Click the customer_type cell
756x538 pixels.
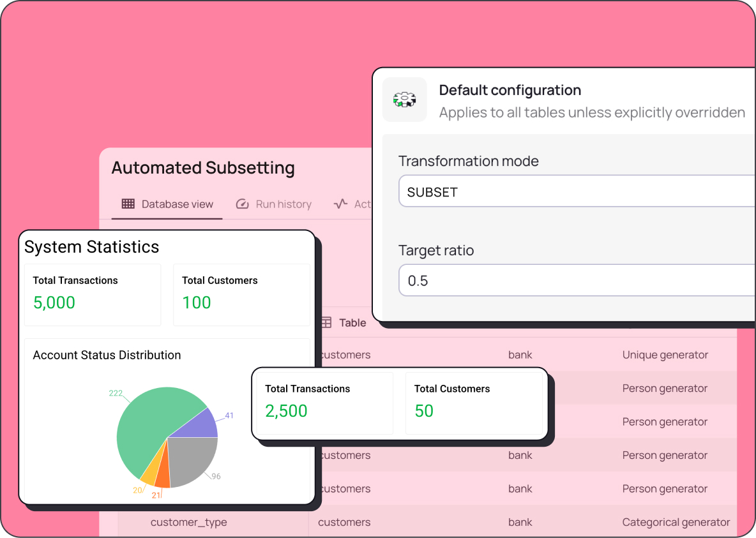tap(188, 523)
